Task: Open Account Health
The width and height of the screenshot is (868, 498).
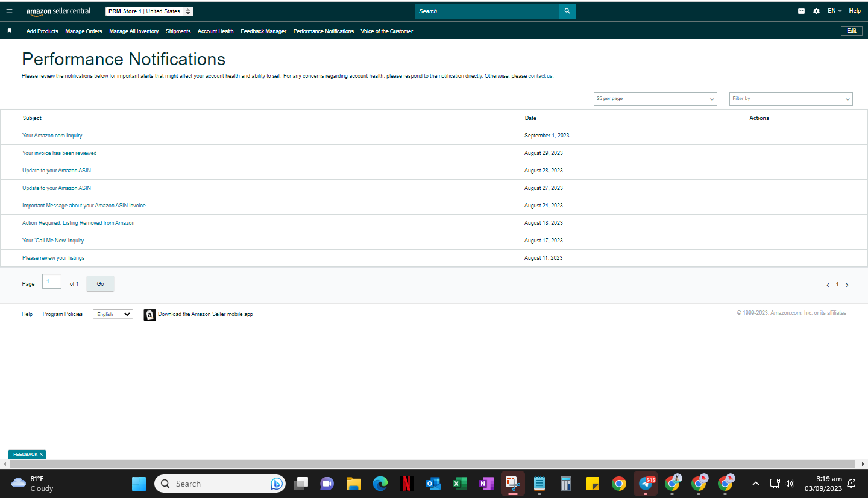Action: (215, 31)
